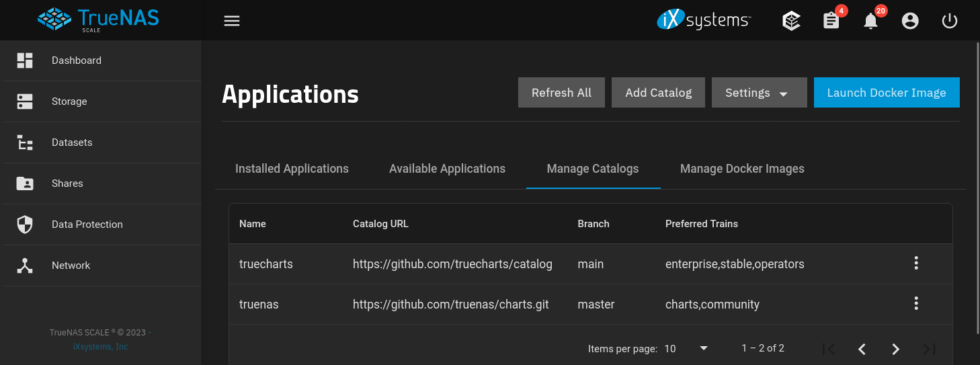The width and height of the screenshot is (980, 365).
Task: Click the Refresh All button
Action: tap(561, 93)
